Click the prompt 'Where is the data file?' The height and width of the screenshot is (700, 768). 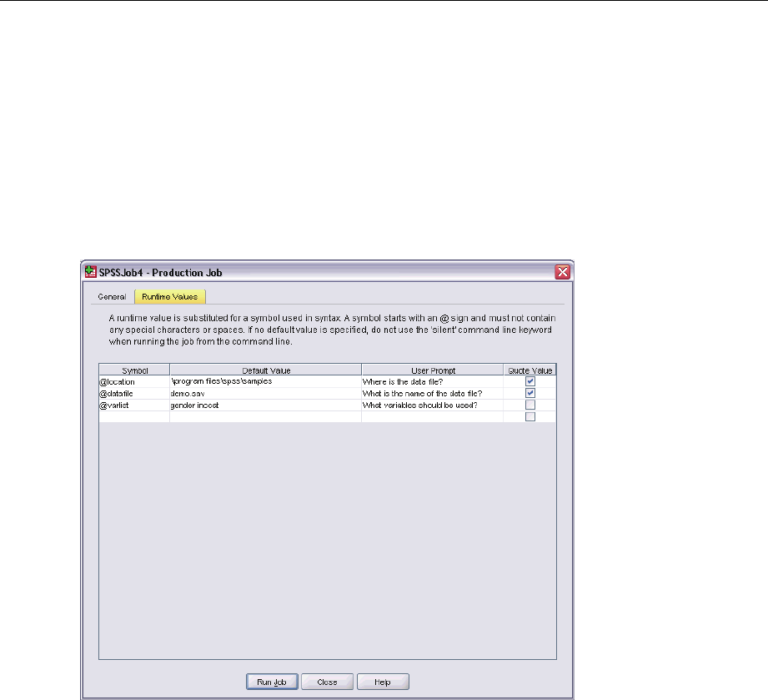coord(433,381)
